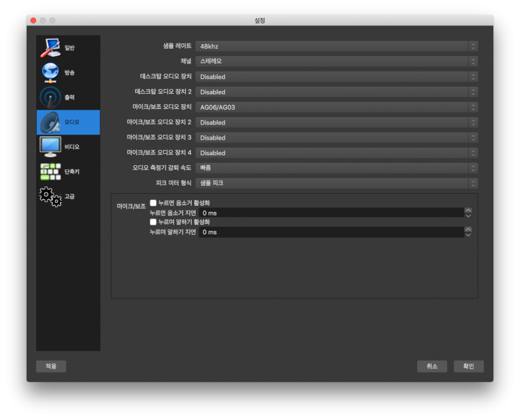Decrease 누르며 말하기 지연 with down arrow

[x=468, y=235]
